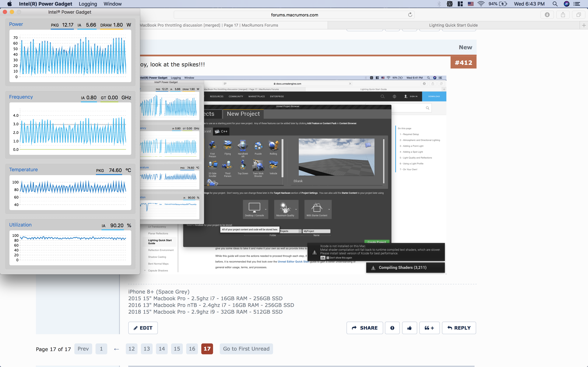The height and width of the screenshot is (367, 588).
Task: Open new tab with plus icon
Action: [584, 25]
